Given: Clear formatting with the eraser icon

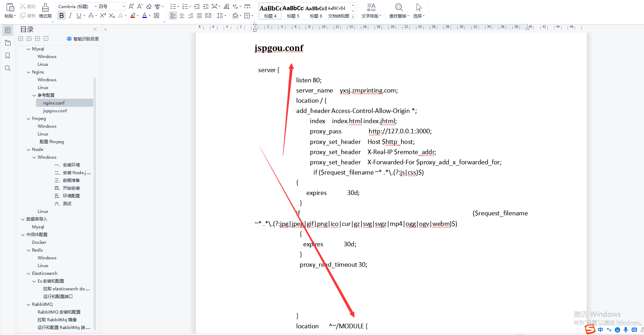Looking at the screenshot, I should tap(148, 6).
